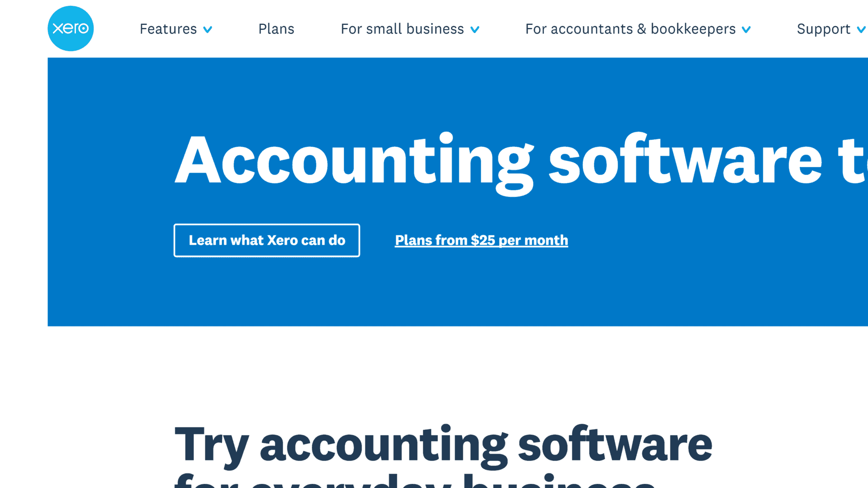Click Learn what Xero can do
The width and height of the screenshot is (868, 488).
point(266,241)
